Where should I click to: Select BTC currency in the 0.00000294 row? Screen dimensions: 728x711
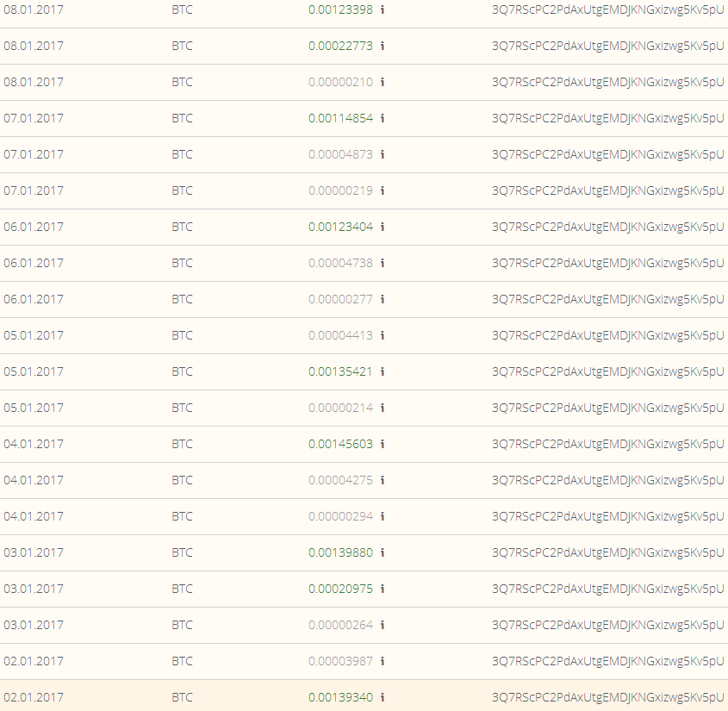(182, 517)
